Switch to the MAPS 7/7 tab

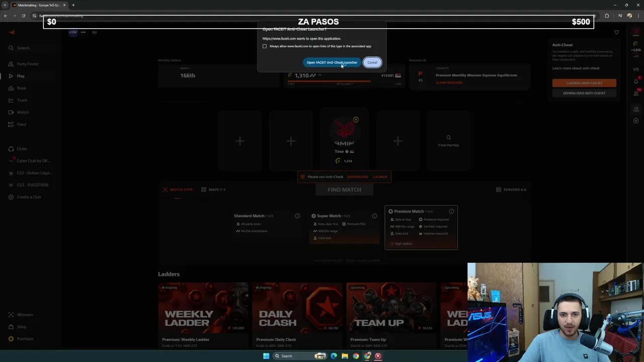(213, 190)
